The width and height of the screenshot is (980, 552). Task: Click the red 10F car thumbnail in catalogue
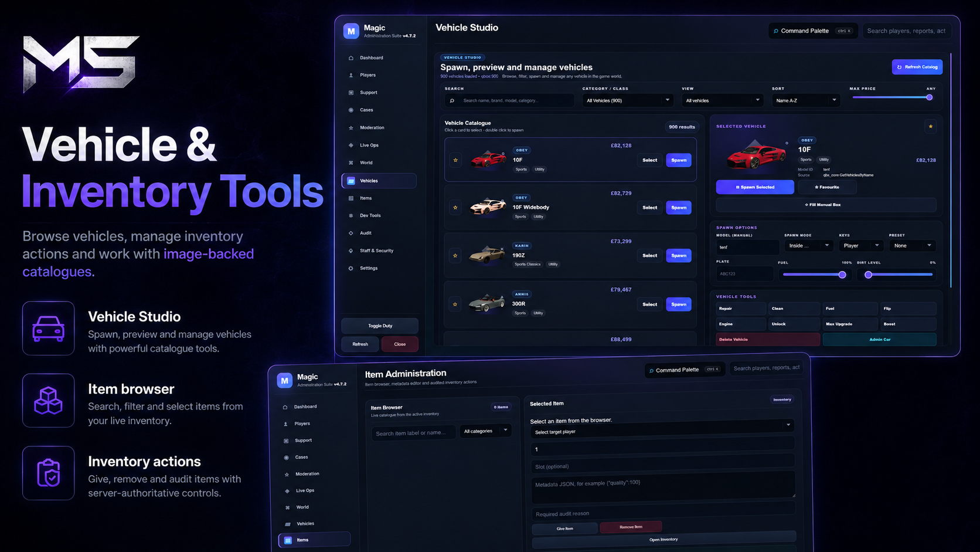[488, 159]
